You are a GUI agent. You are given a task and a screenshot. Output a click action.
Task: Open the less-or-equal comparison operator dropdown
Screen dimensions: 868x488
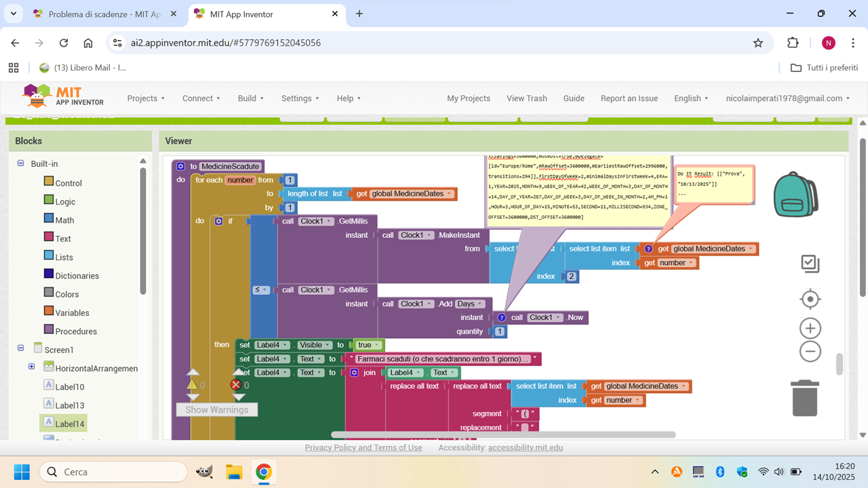261,290
